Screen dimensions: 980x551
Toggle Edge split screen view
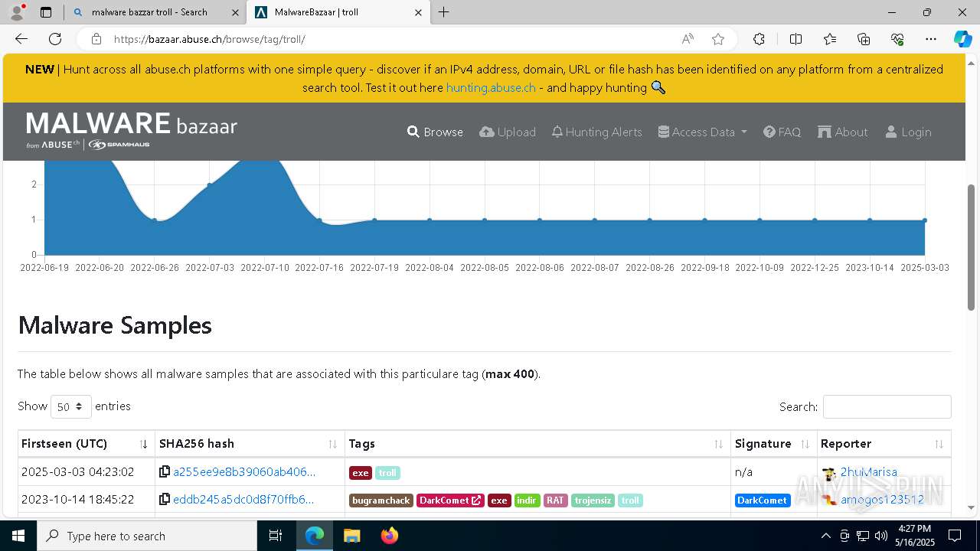(795, 39)
